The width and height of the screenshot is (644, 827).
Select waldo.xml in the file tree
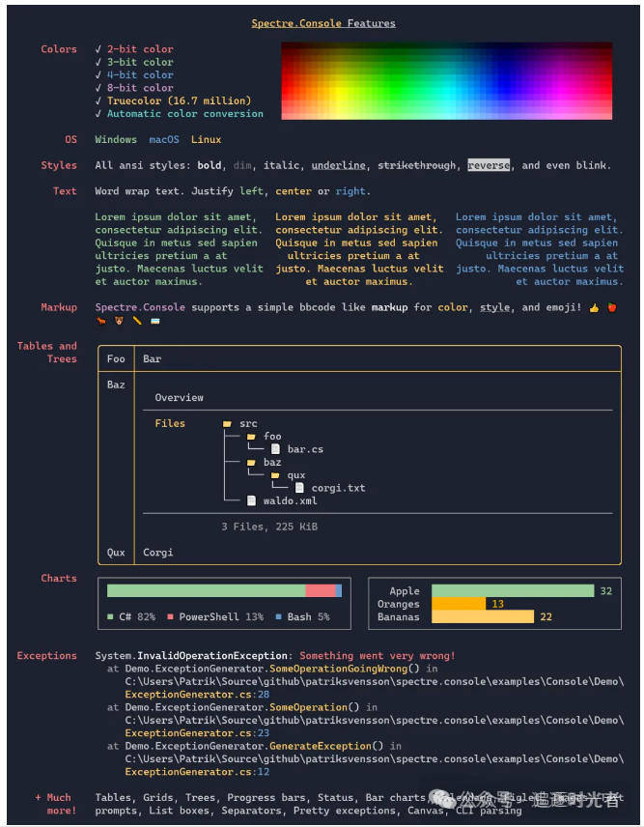coord(291,500)
